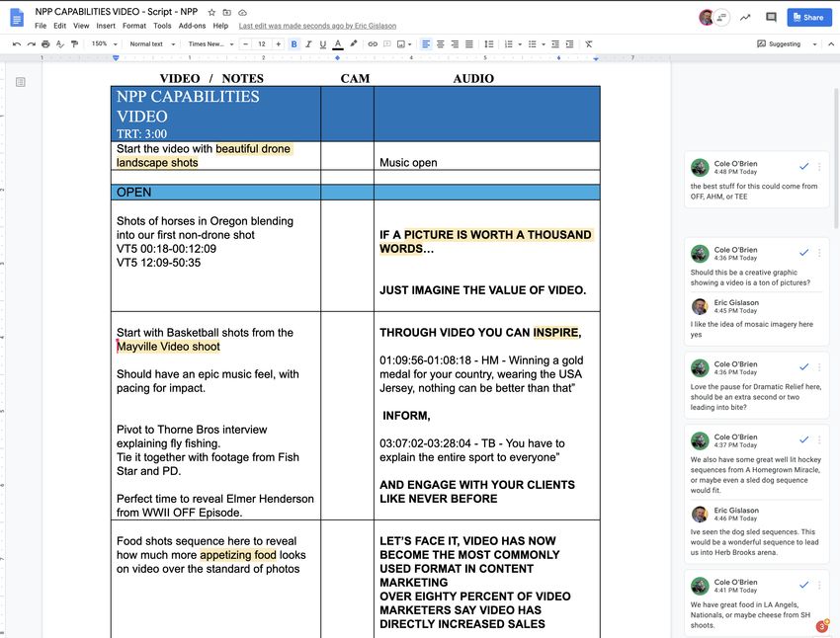Open the Tools menu
This screenshot has width=840, height=638.
[162, 26]
